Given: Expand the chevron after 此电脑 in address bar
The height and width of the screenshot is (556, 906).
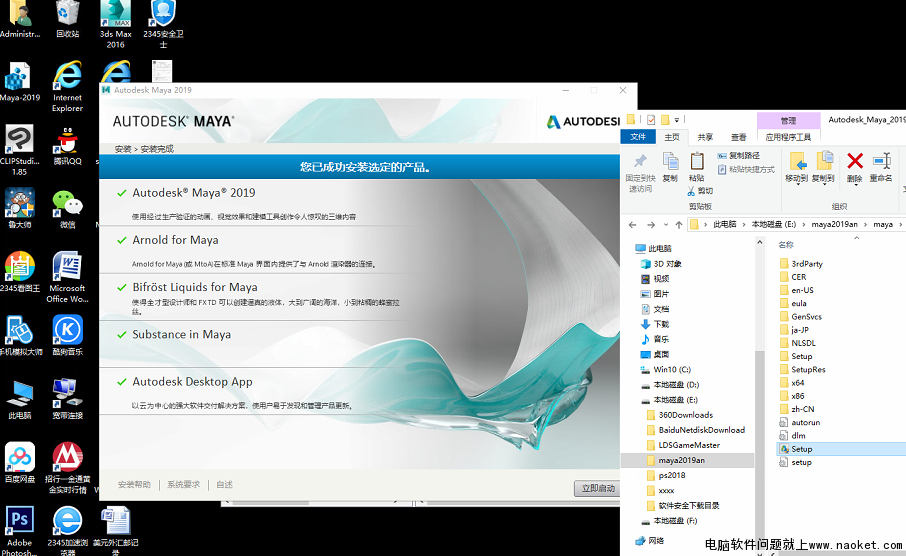Looking at the screenshot, I should tap(744, 224).
